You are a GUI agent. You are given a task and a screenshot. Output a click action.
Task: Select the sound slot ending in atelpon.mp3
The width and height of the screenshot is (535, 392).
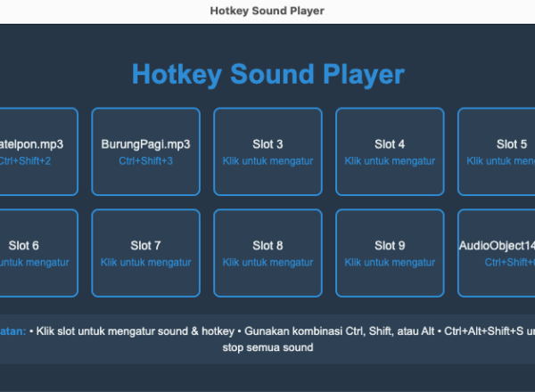click(36, 151)
